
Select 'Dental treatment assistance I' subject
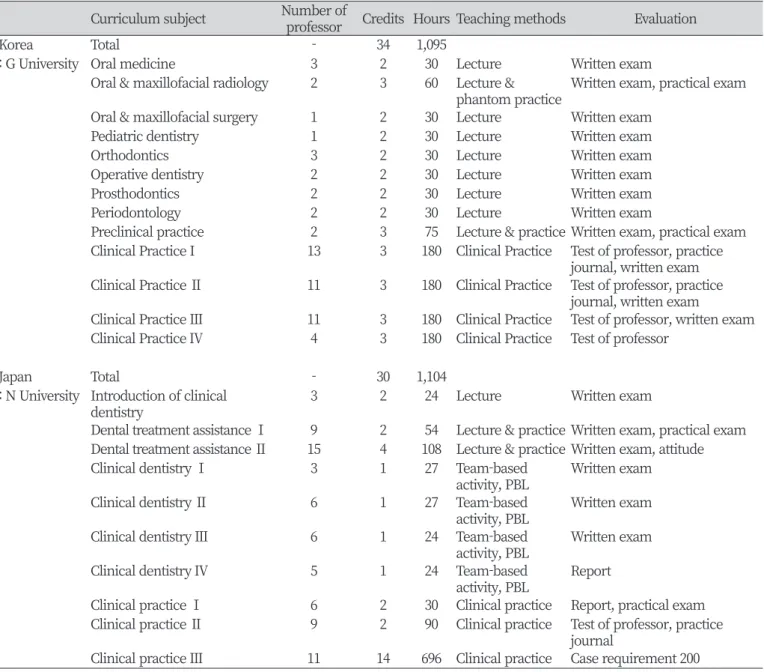177,430
